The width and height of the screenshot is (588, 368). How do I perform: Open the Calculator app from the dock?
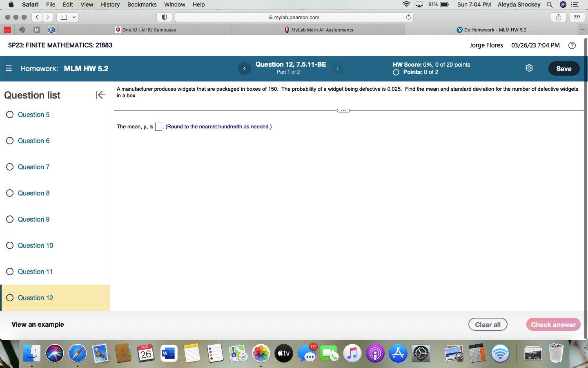476,353
